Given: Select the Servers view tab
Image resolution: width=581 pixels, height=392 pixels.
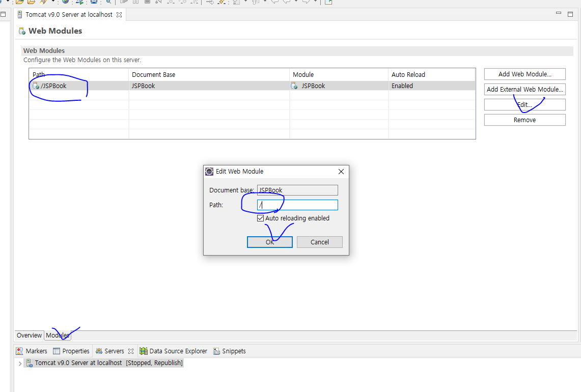Looking at the screenshot, I should tap(110, 351).
